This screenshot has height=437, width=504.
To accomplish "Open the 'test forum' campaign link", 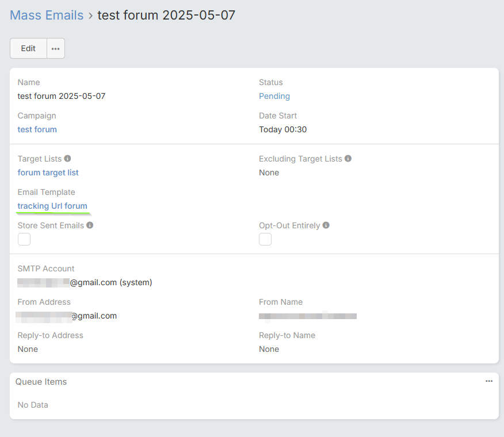I will coord(37,129).
